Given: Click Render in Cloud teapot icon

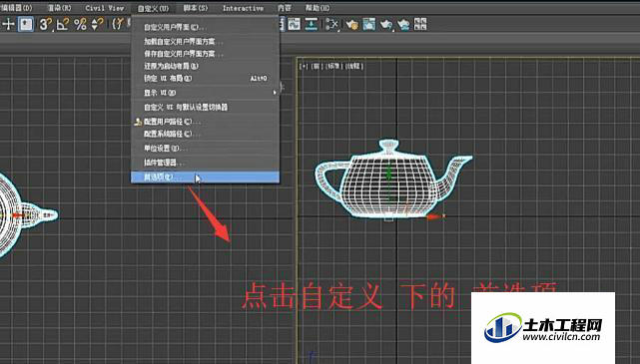Looking at the screenshot, I should [403, 25].
